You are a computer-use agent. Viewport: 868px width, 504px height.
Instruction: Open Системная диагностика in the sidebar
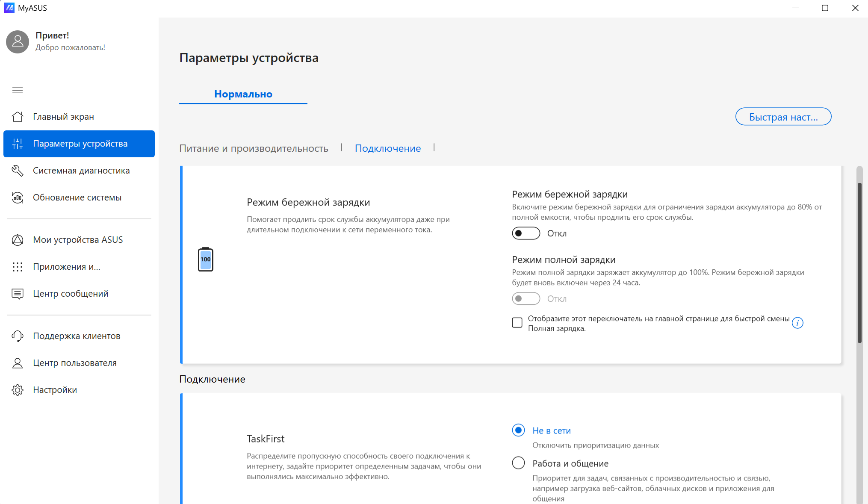tap(79, 171)
